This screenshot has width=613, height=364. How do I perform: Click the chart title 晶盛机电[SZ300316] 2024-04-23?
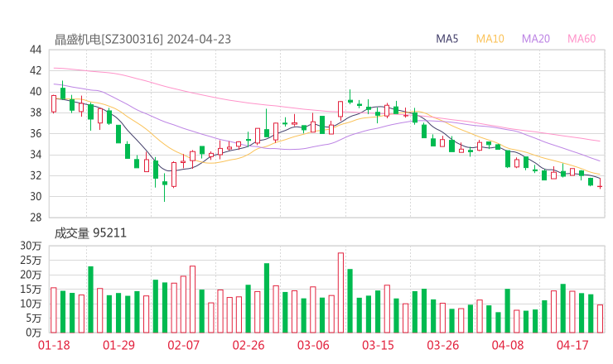tap(142, 40)
